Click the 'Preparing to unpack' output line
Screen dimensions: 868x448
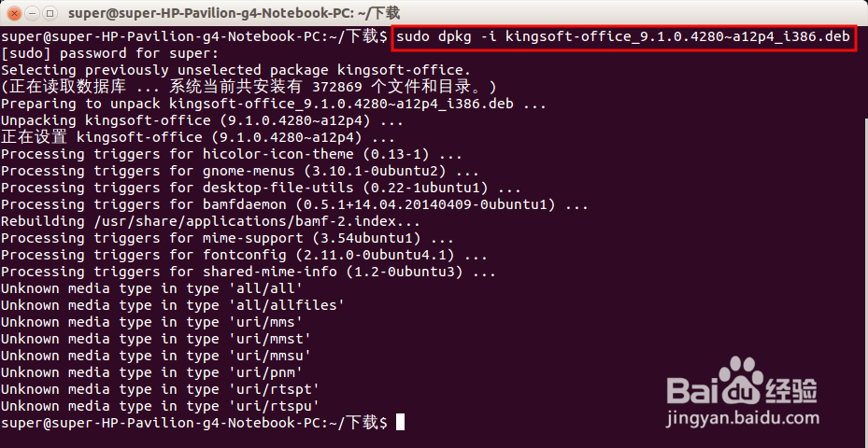(x=273, y=104)
